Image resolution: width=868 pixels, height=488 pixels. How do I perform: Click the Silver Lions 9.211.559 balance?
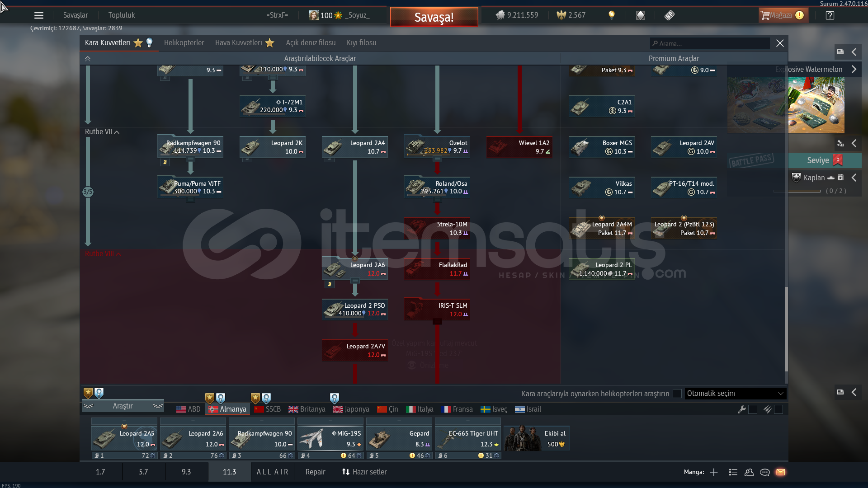coord(517,15)
